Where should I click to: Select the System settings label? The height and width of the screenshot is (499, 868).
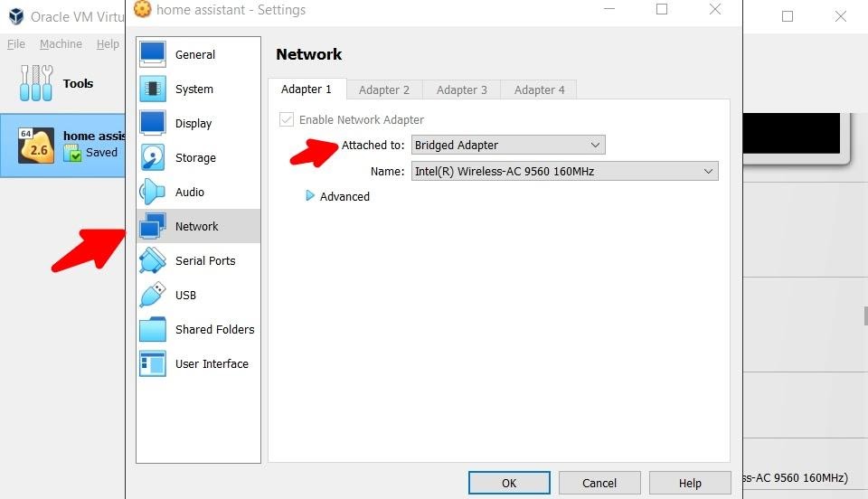click(x=194, y=89)
